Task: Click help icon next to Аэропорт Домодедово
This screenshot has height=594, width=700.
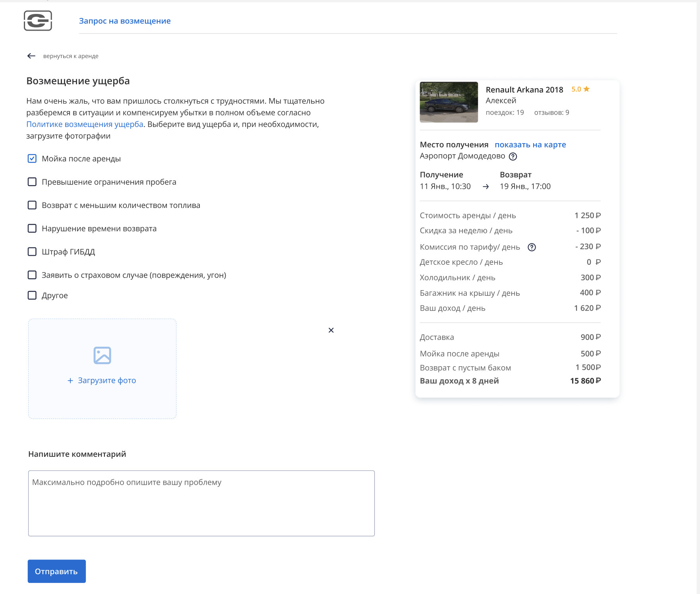Action: 513,156
